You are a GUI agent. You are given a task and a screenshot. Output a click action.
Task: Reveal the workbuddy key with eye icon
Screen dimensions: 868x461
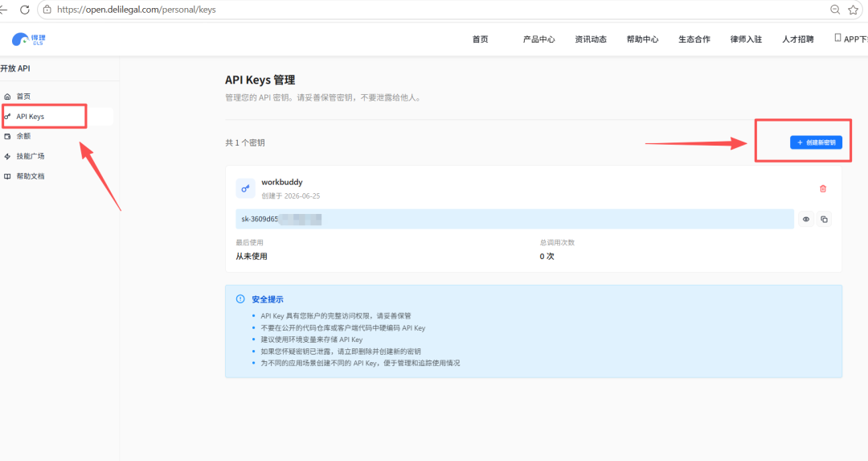[806, 220]
